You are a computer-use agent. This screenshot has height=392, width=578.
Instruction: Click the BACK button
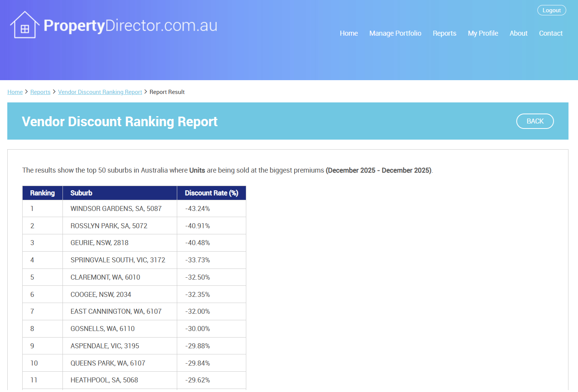pos(535,121)
